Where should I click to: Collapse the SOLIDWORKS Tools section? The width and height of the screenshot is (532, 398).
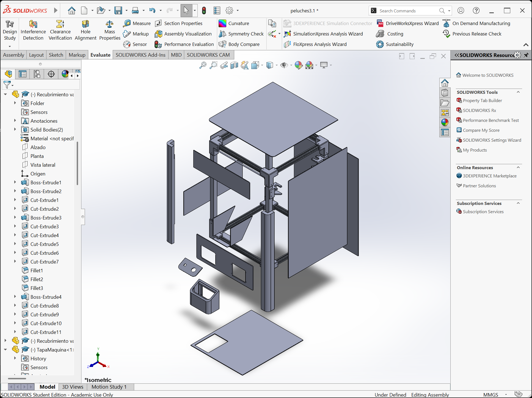coord(518,92)
